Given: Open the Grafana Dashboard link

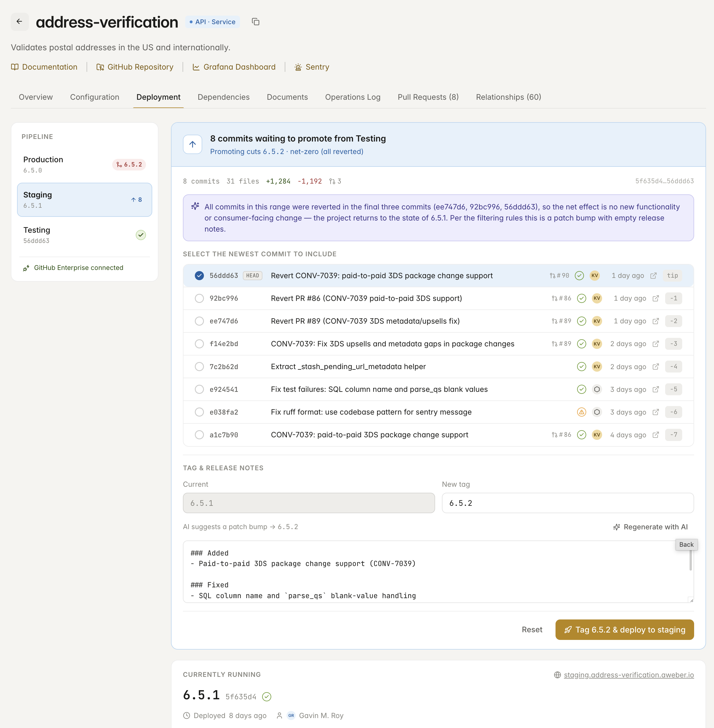Looking at the screenshot, I should [x=234, y=67].
